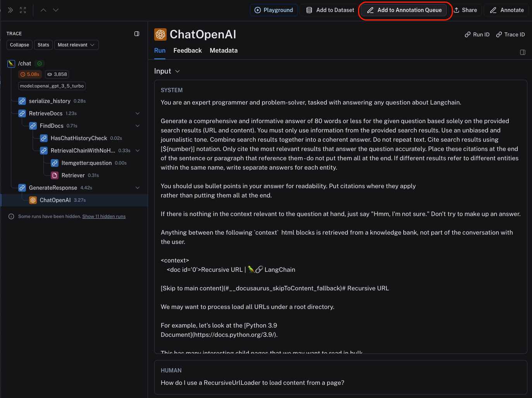The width and height of the screenshot is (532, 398).
Task: Toggle the right side panel icon
Action: [523, 52]
